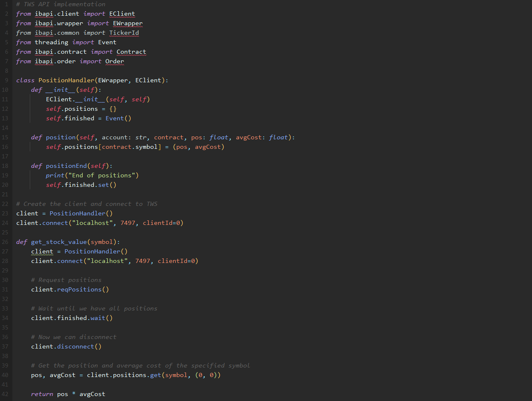Click class name 'PositionHandler' in its definition
The width and height of the screenshot is (532, 401).
[66, 80]
